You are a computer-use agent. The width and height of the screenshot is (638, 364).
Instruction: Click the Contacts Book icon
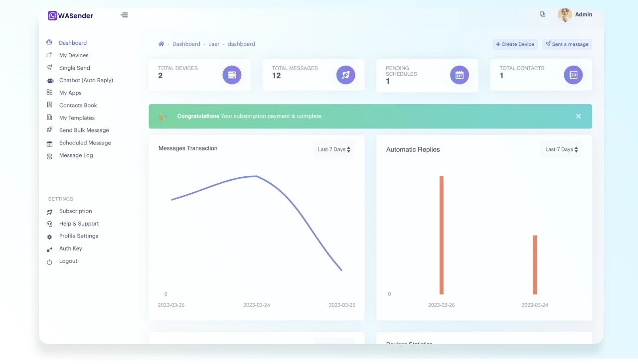[49, 105]
